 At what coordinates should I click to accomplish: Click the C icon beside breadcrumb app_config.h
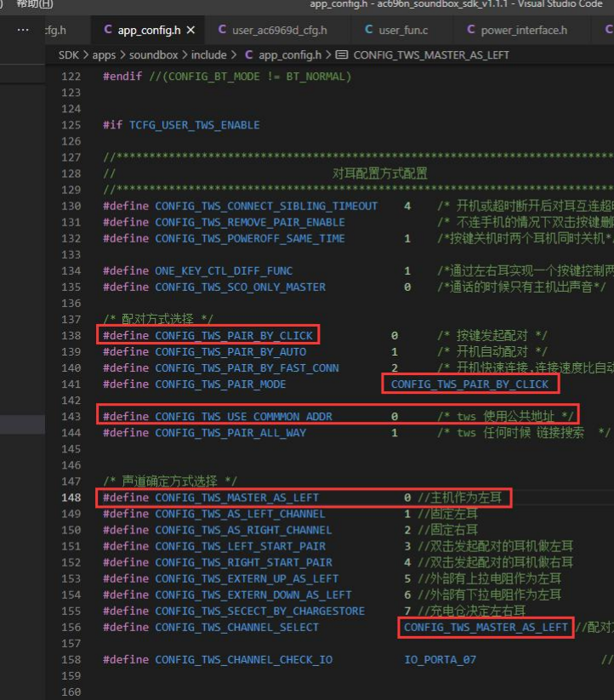[249, 55]
